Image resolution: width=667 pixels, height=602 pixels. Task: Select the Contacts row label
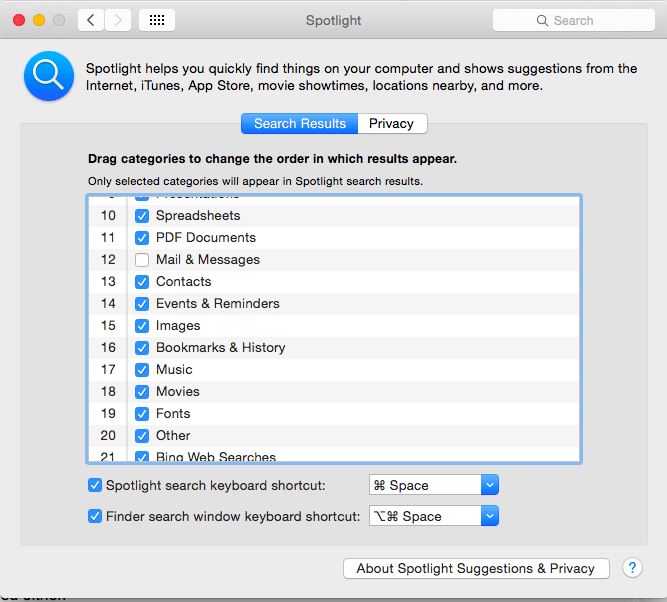pyautogui.click(x=183, y=282)
